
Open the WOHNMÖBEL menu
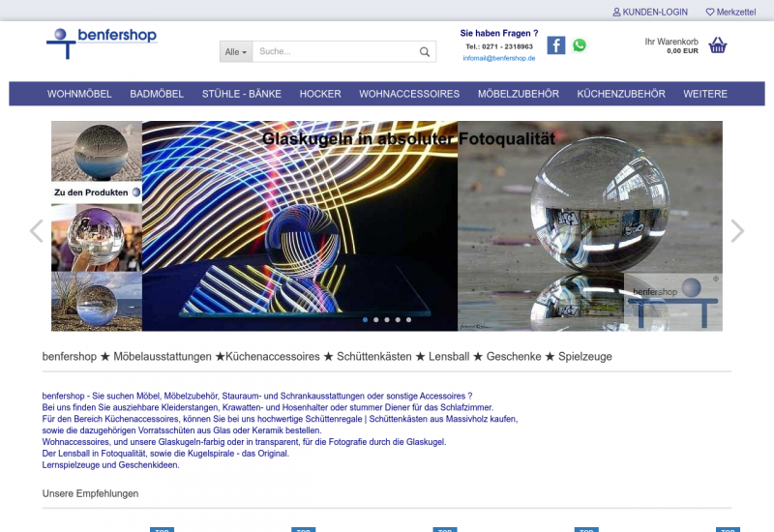coord(79,94)
